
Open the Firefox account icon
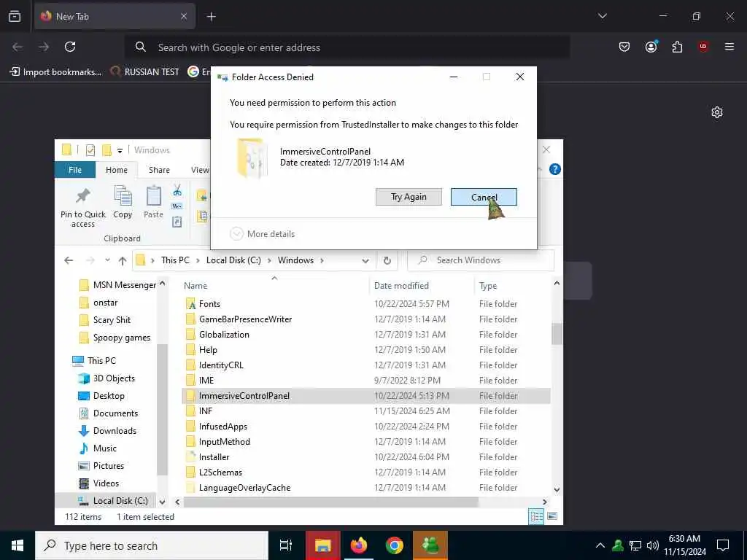(651, 47)
